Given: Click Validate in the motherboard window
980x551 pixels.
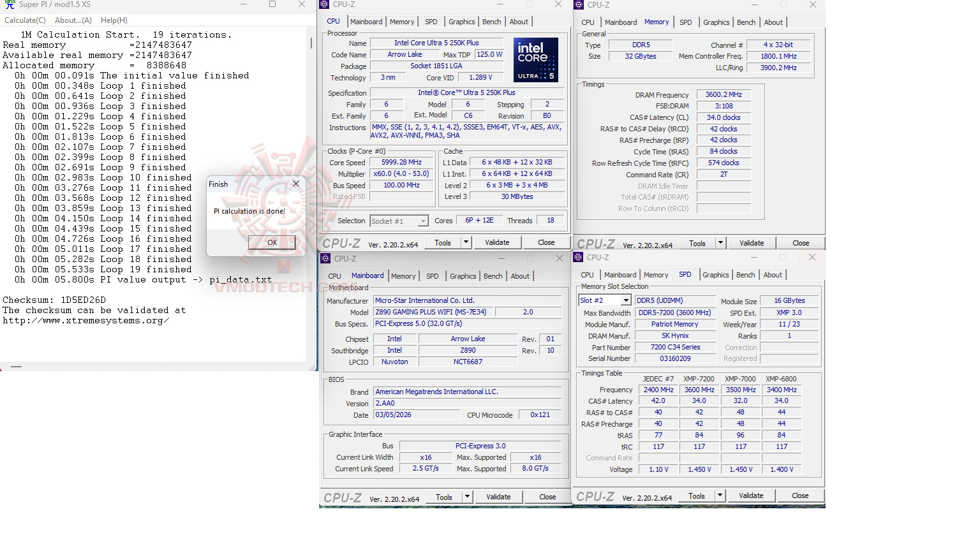Looking at the screenshot, I should click(x=498, y=497).
